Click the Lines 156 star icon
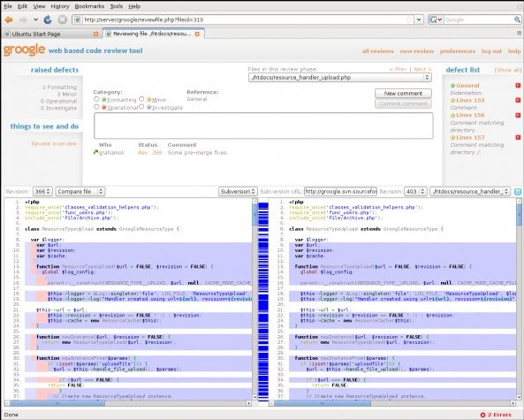 [452, 115]
